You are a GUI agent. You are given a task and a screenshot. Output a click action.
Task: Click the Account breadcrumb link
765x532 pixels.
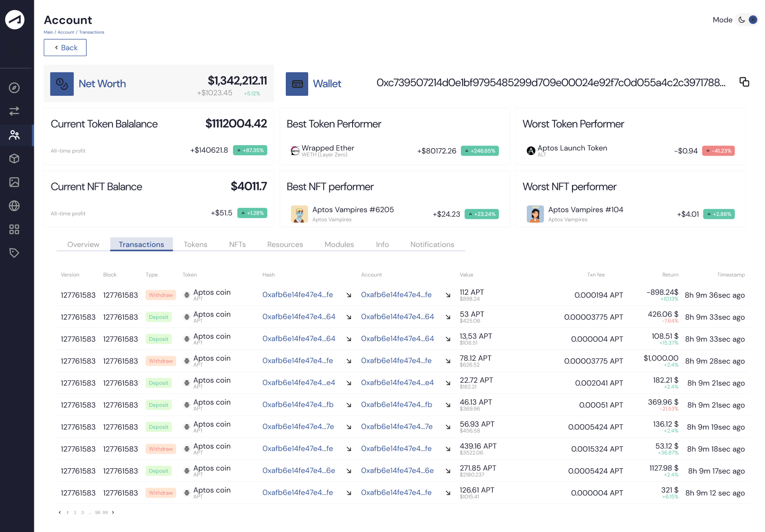pos(66,32)
